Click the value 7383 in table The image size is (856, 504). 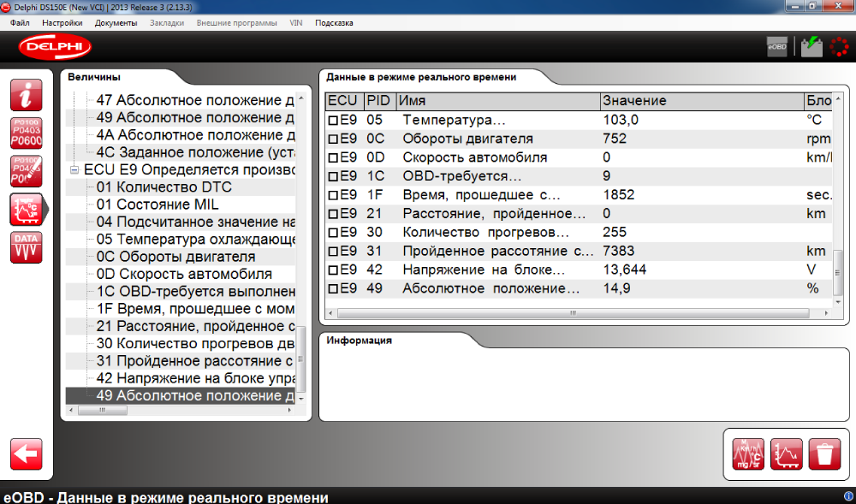click(619, 252)
